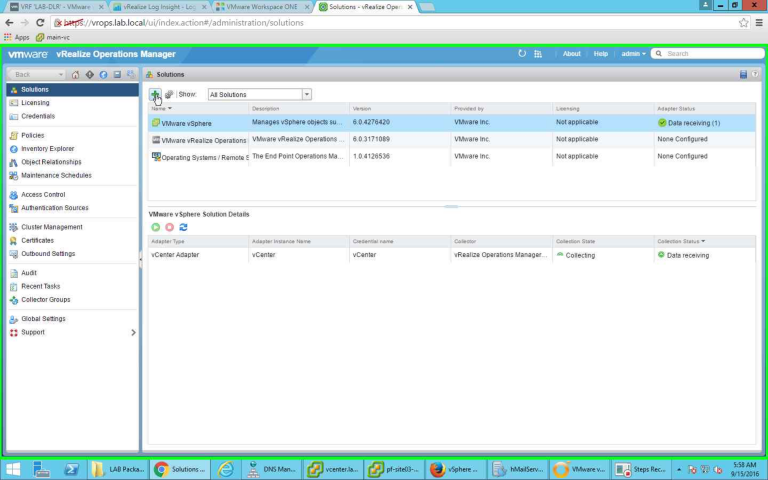Click the Adapter Status column header
768x480 pixels.
[x=704, y=108]
